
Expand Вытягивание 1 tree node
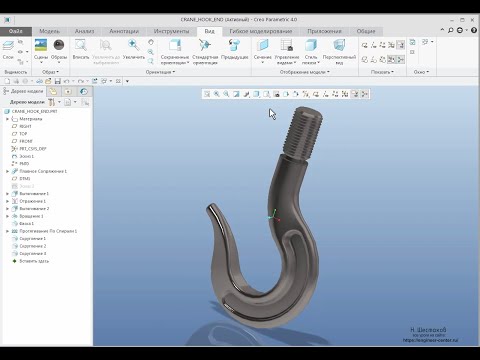coord(7,194)
